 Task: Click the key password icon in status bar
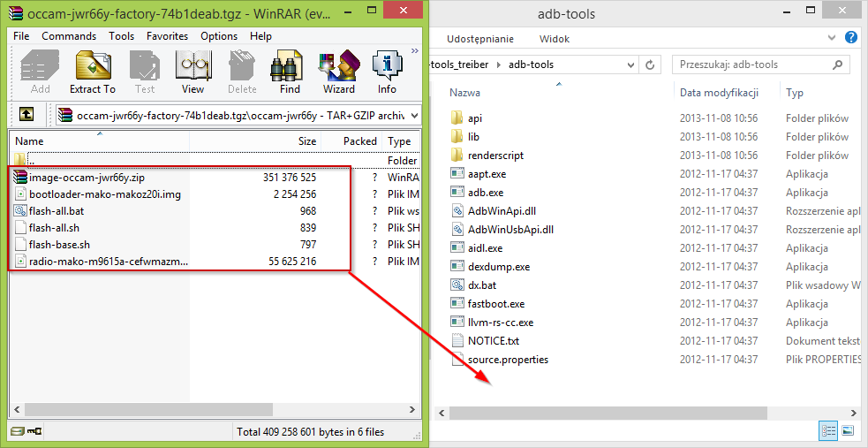tap(34, 431)
